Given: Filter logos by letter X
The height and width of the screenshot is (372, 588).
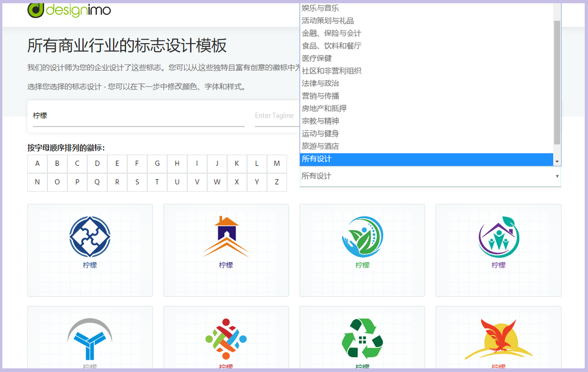Looking at the screenshot, I should point(237,182).
